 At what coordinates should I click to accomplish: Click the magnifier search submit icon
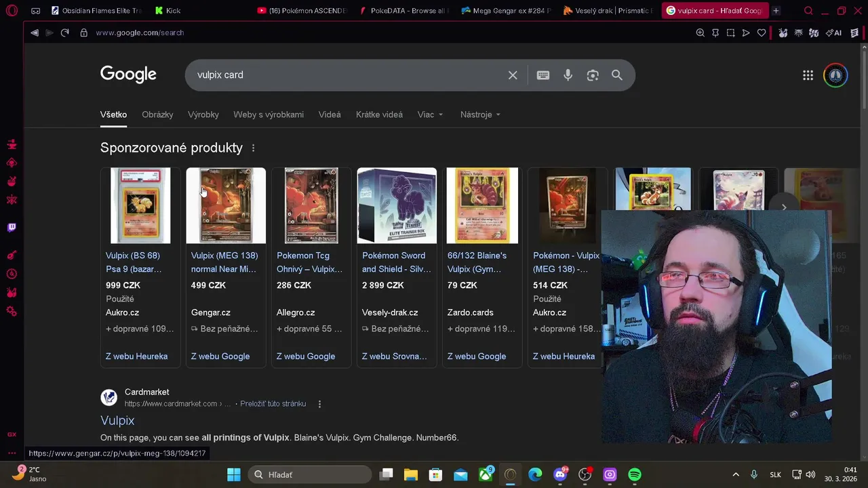click(x=617, y=75)
